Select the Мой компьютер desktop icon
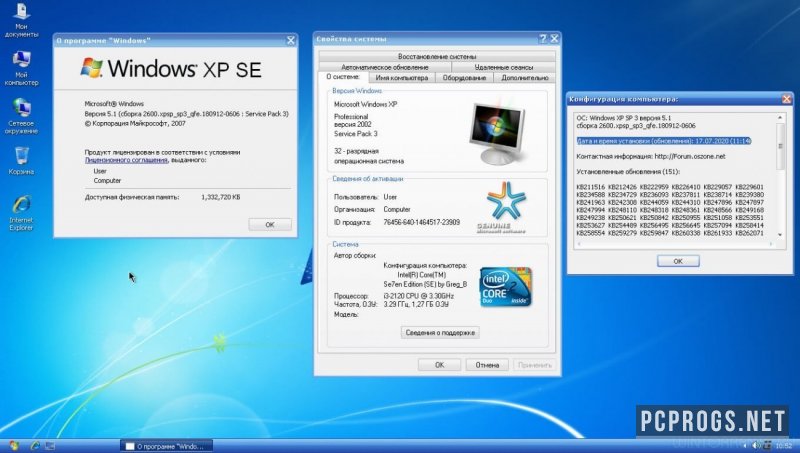 coord(21,68)
